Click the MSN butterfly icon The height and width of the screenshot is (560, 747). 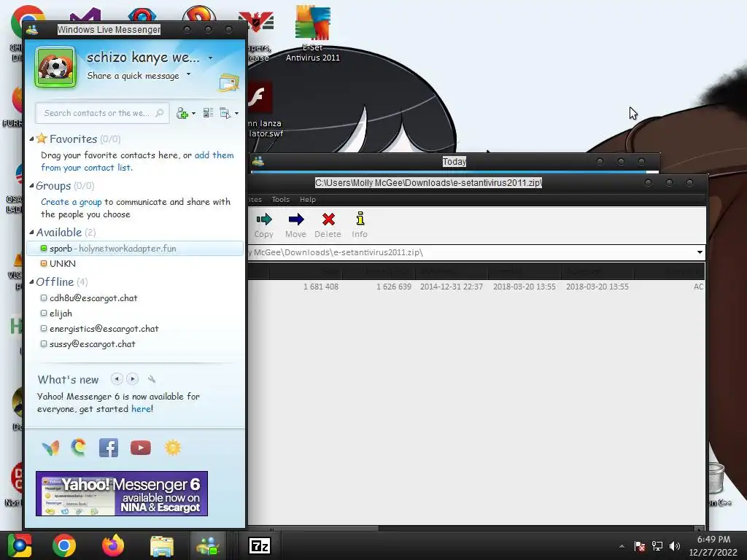click(x=50, y=448)
